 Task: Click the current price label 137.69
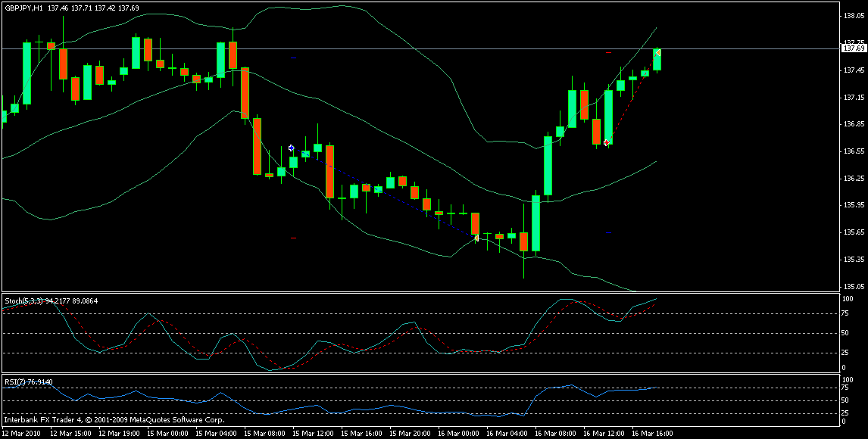[x=853, y=48]
